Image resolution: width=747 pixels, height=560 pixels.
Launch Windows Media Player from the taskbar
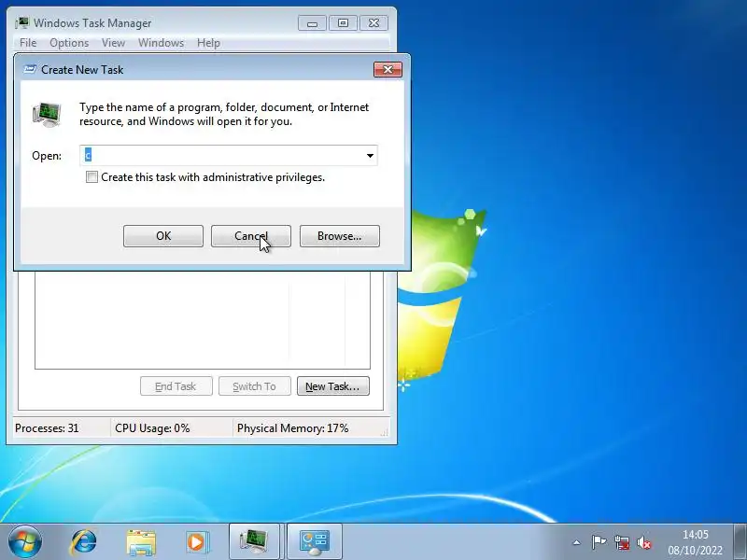click(197, 542)
